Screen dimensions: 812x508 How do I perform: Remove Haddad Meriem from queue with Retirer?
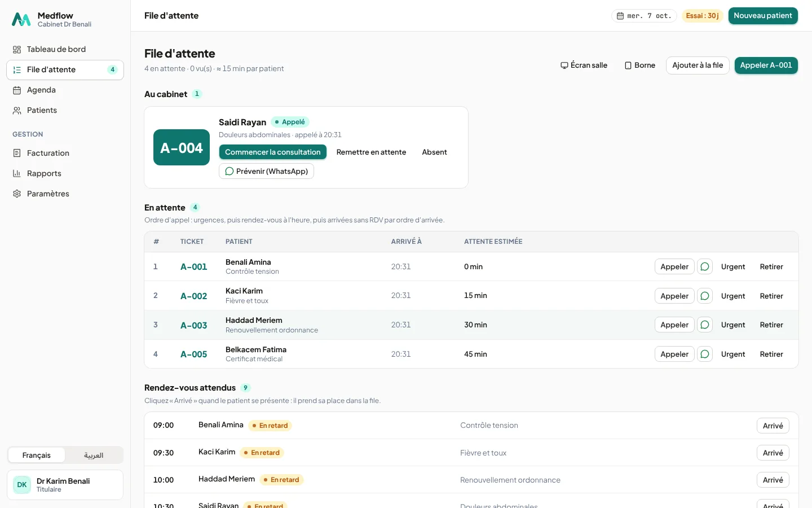point(771,325)
